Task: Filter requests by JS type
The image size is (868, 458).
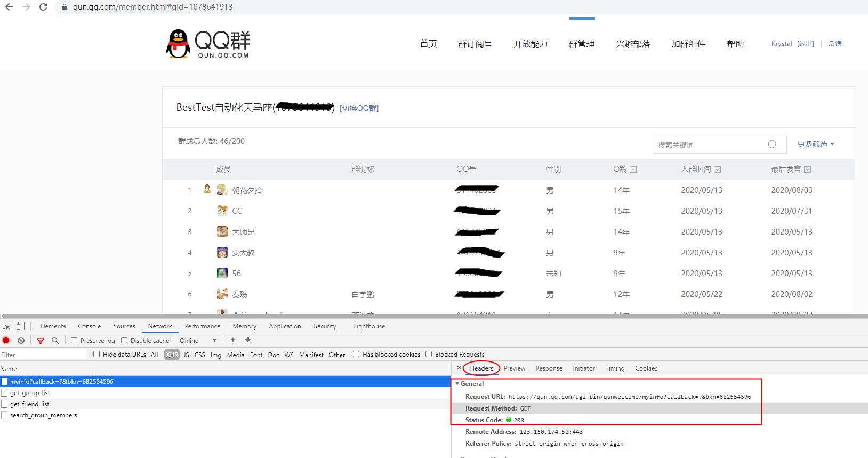Action: (186, 355)
